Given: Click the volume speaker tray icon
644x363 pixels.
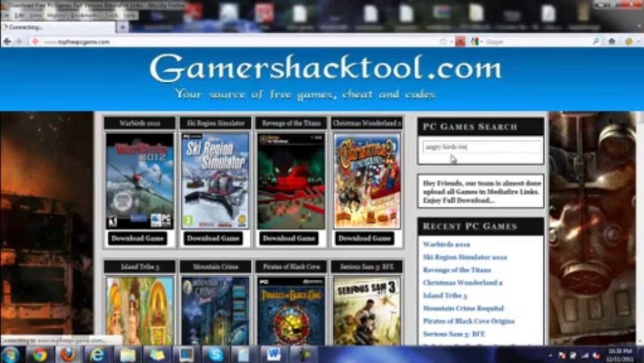Looking at the screenshot, I should tap(597, 355).
